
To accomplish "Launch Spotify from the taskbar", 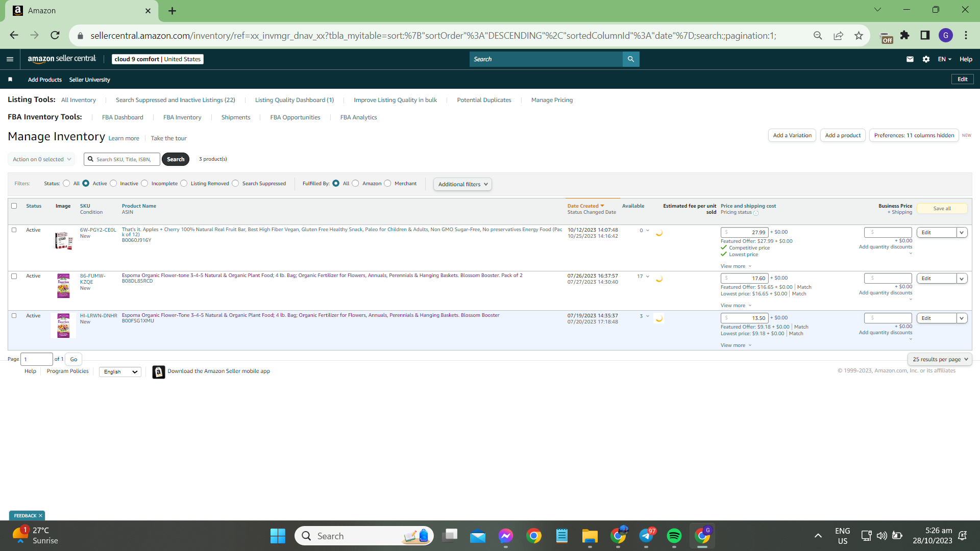I will tap(674, 536).
